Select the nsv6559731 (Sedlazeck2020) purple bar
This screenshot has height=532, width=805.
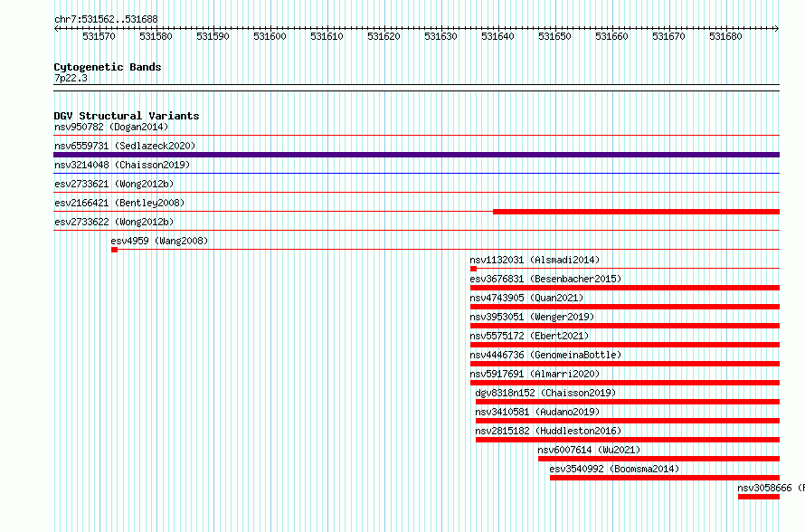(416, 155)
